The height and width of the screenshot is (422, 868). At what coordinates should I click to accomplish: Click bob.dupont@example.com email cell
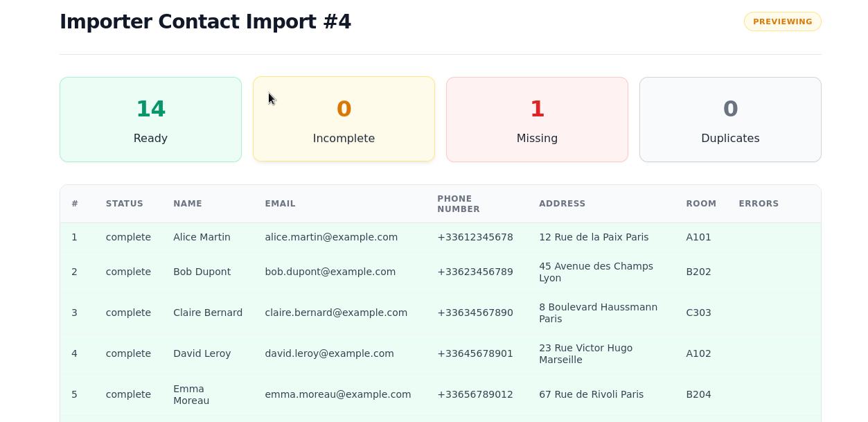coord(330,272)
